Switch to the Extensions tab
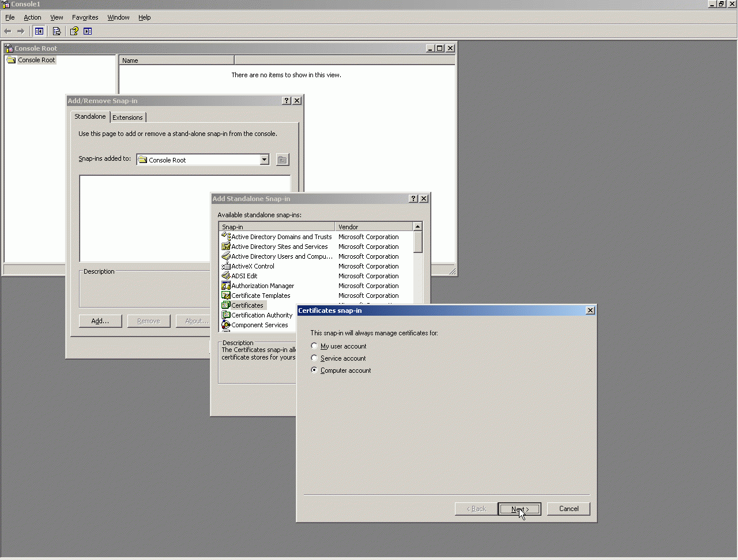 [x=127, y=118]
